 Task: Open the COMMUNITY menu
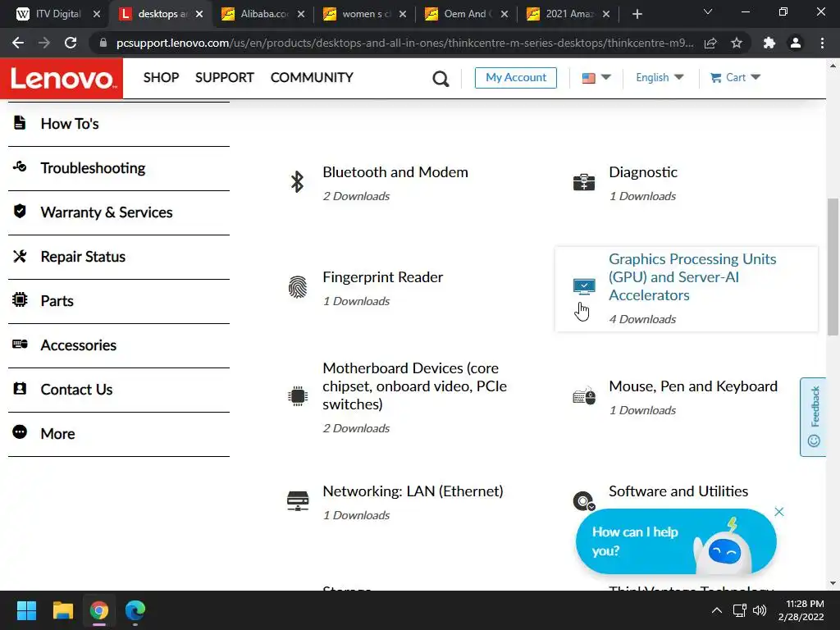(x=312, y=78)
